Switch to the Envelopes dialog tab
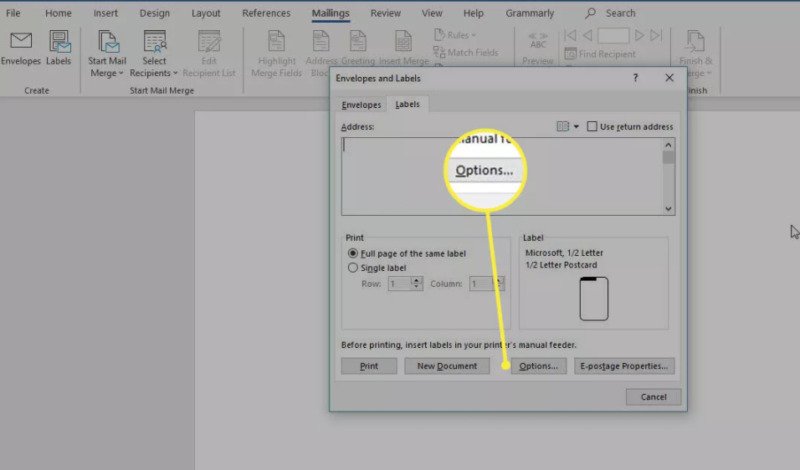Viewport: 800px width, 470px height. tap(361, 105)
